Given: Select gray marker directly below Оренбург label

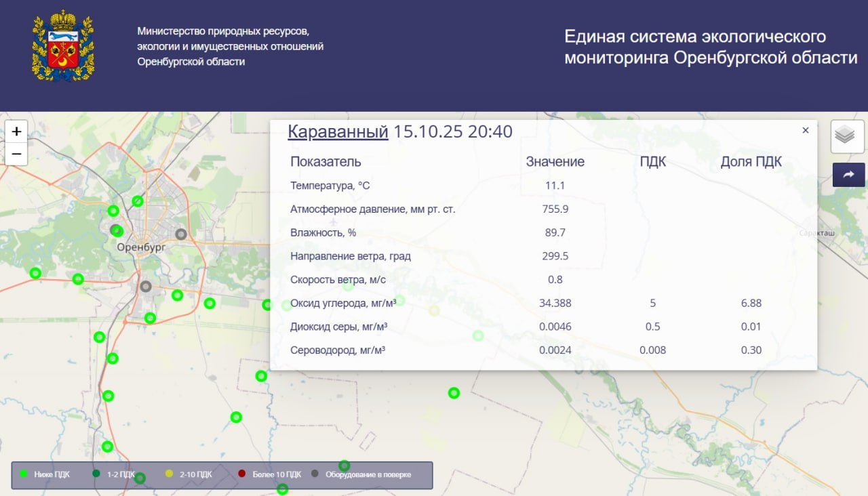Looking at the screenshot, I should (x=146, y=287).
